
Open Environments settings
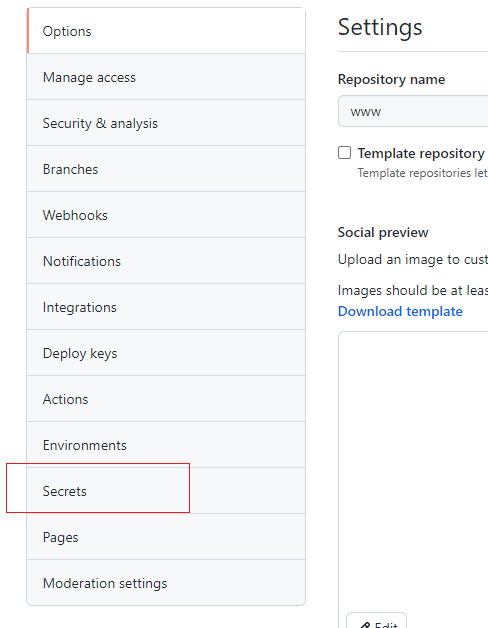(166, 445)
